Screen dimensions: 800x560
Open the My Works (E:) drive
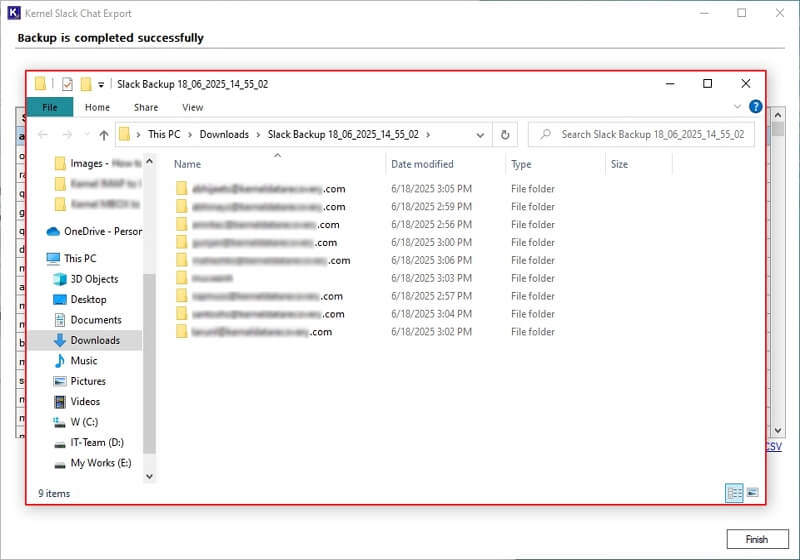coord(92,463)
